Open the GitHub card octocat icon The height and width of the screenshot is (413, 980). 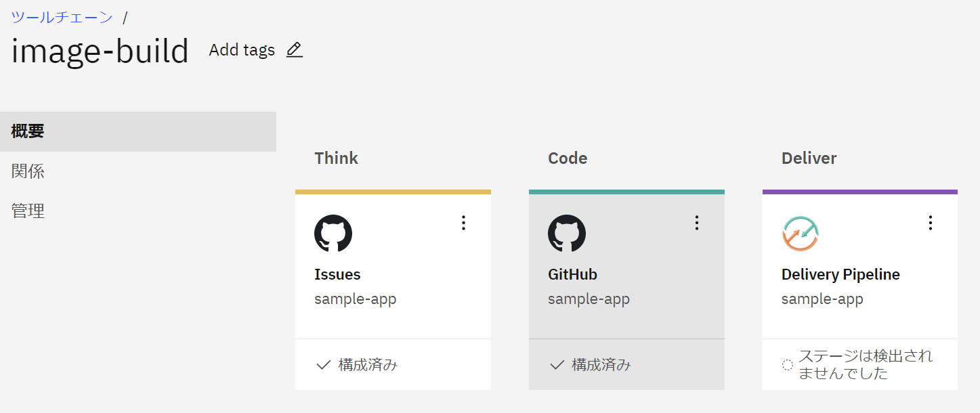[x=567, y=234]
